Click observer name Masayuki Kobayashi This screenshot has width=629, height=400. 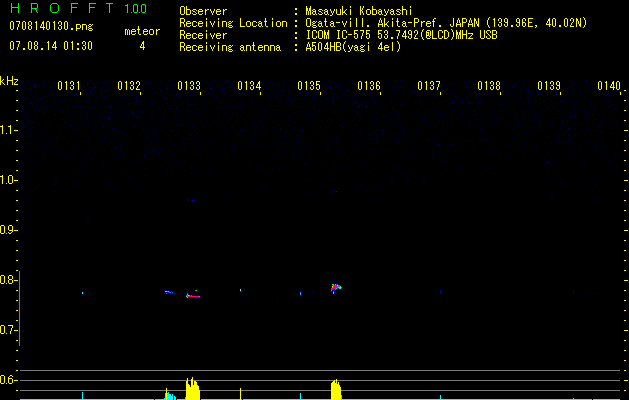359,11
